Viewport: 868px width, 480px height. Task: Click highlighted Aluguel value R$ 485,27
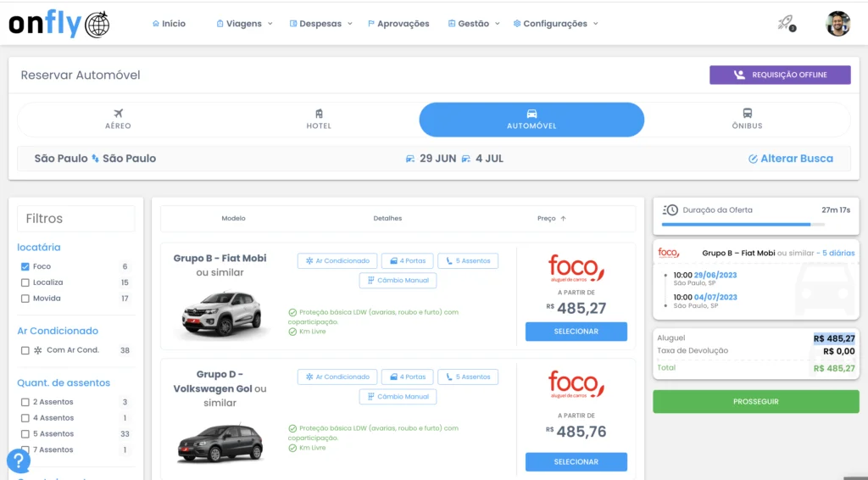834,339
